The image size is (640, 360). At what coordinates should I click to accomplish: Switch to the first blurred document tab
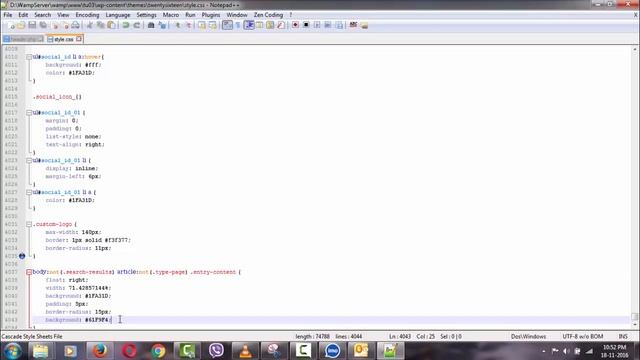pyautogui.click(x=24, y=39)
